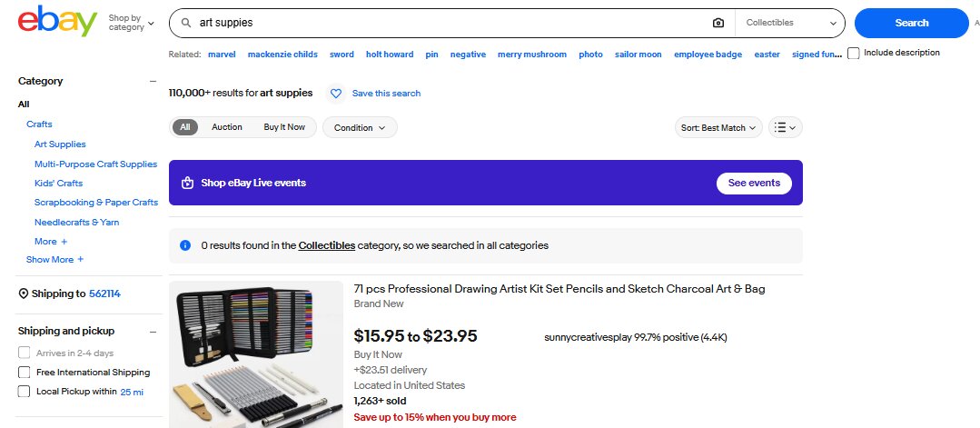Click the eBay logo
980x428 pixels.
click(57, 22)
